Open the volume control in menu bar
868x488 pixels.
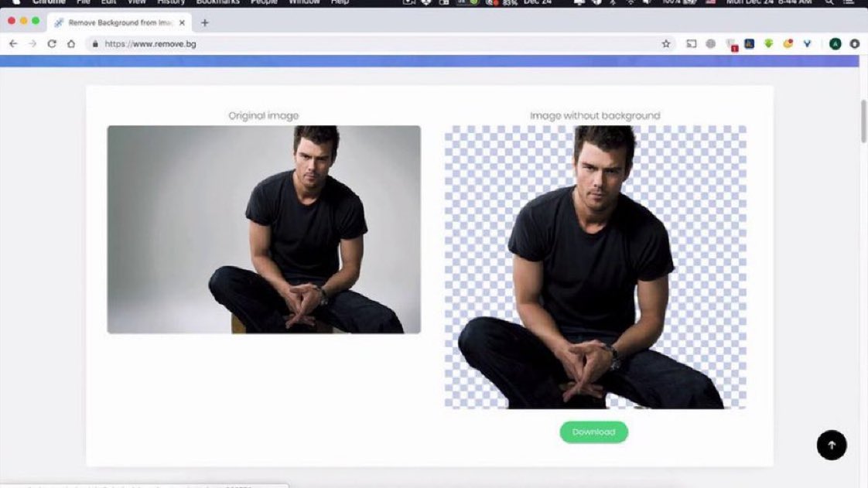[647, 2]
